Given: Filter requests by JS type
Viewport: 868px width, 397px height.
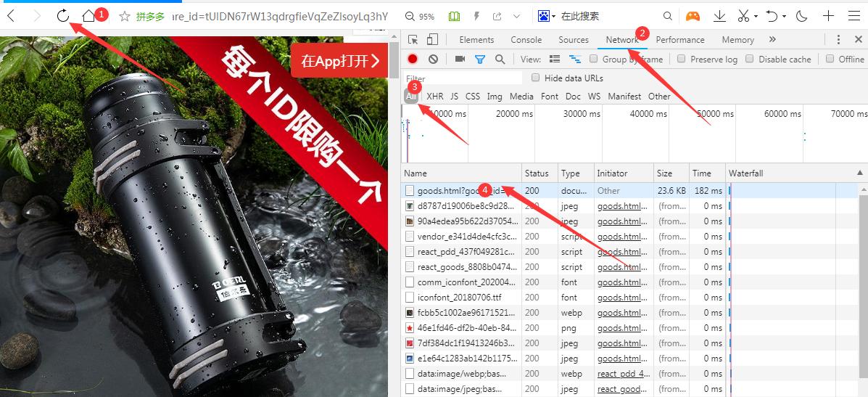Looking at the screenshot, I should (x=454, y=97).
